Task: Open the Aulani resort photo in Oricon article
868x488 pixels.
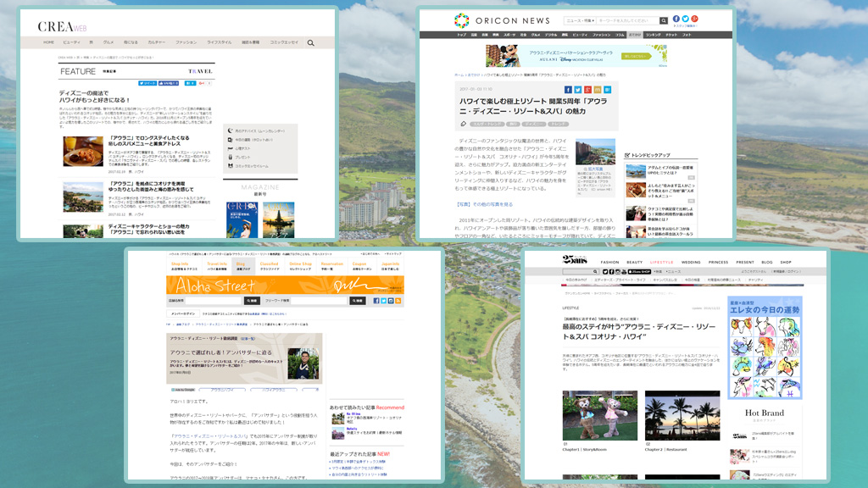Action: [x=595, y=152]
